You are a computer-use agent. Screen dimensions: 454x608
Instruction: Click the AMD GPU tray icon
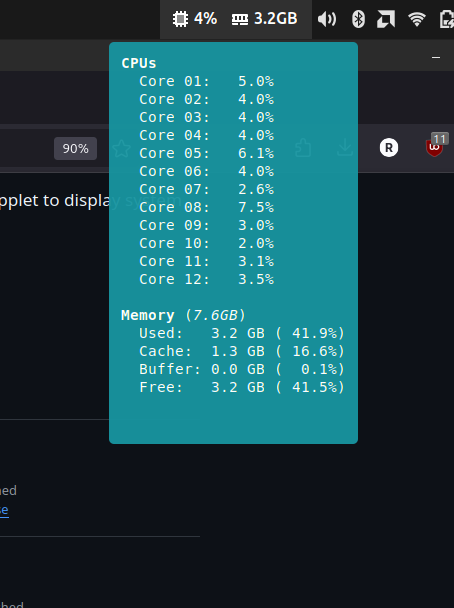(x=386, y=19)
